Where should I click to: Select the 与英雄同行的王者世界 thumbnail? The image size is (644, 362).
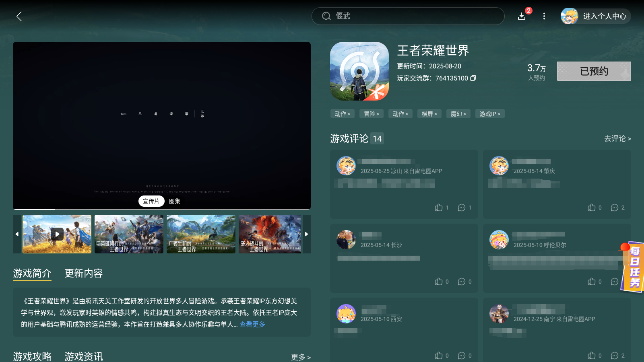point(129,234)
